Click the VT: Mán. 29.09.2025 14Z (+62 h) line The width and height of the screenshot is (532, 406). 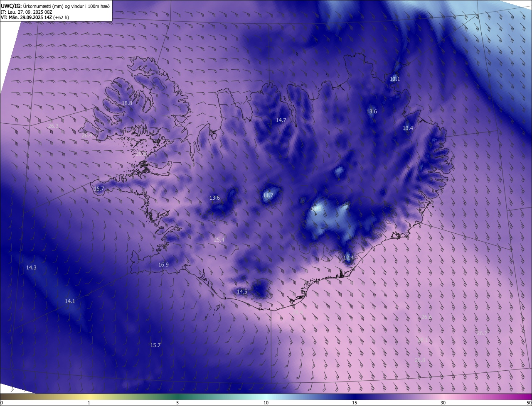(36, 17)
